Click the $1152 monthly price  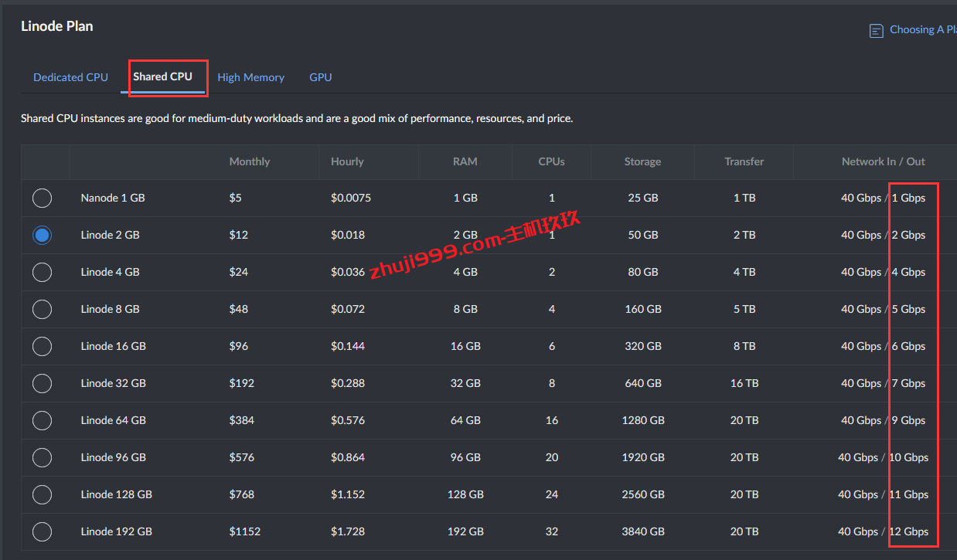[245, 531]
